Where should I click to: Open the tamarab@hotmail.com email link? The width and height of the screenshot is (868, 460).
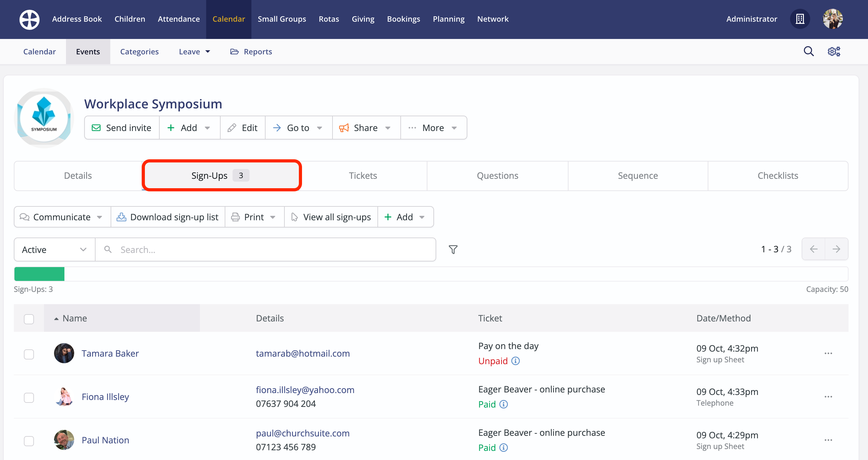(x=303, y=353)
